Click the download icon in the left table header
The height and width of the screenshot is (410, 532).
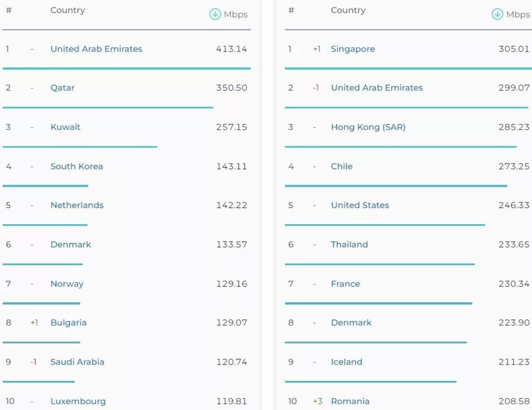(x=215, y=14)
